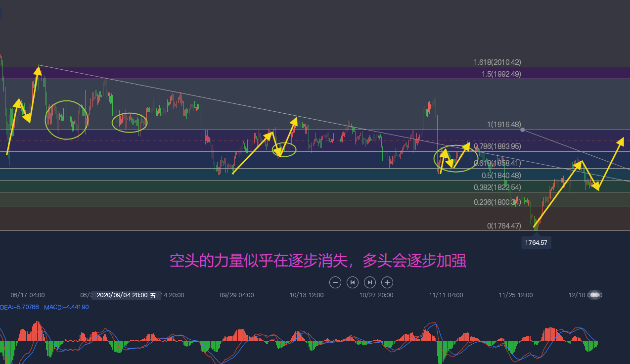Click the 2020/09/04 20:00 crosshair date tag
630x364 pixels.
[126, 295]
